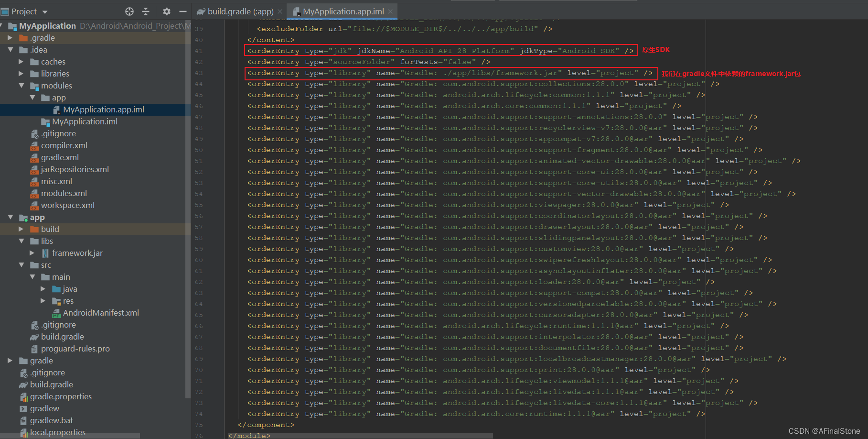Collapse the MyApplication project root

tap(2, 26)
